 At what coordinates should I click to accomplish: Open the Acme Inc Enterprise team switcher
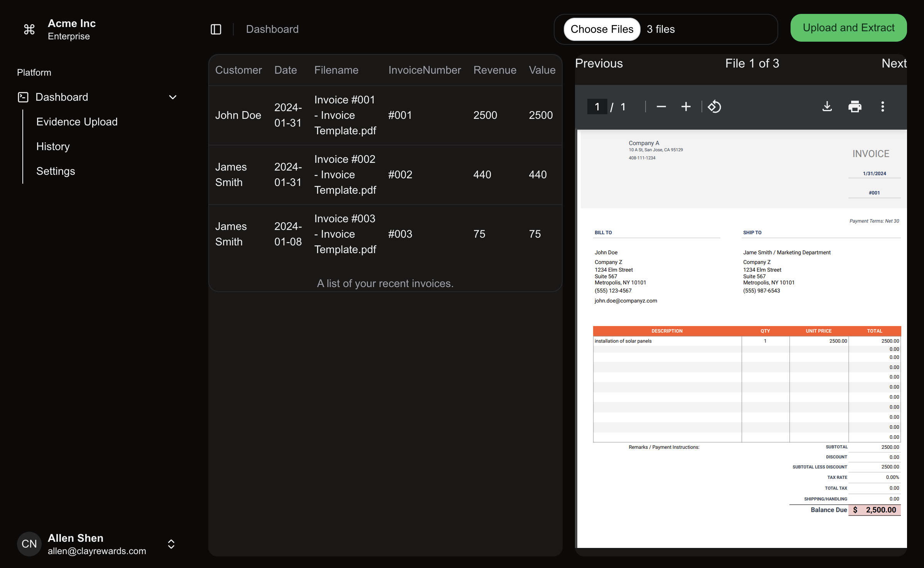point(72,29)
